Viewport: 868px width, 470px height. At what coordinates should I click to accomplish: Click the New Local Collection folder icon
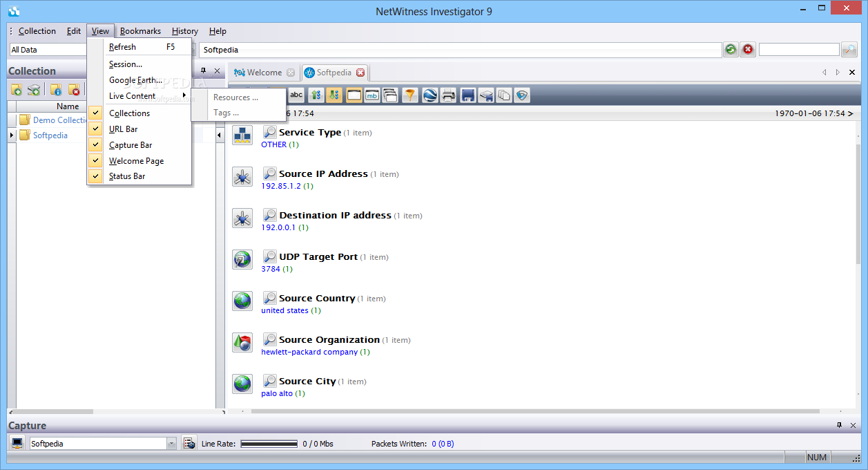(x=17, y=89)
